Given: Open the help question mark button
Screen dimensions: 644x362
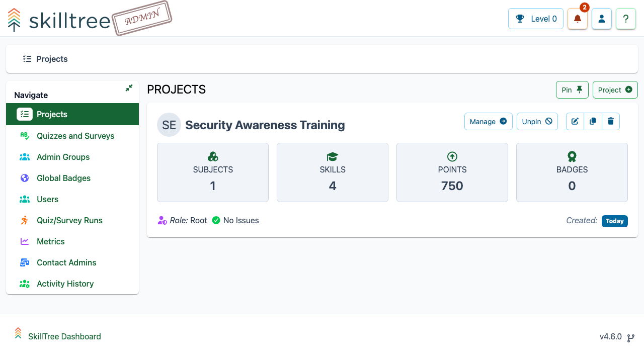Looking at the screenshot, I should pos(626,19).
